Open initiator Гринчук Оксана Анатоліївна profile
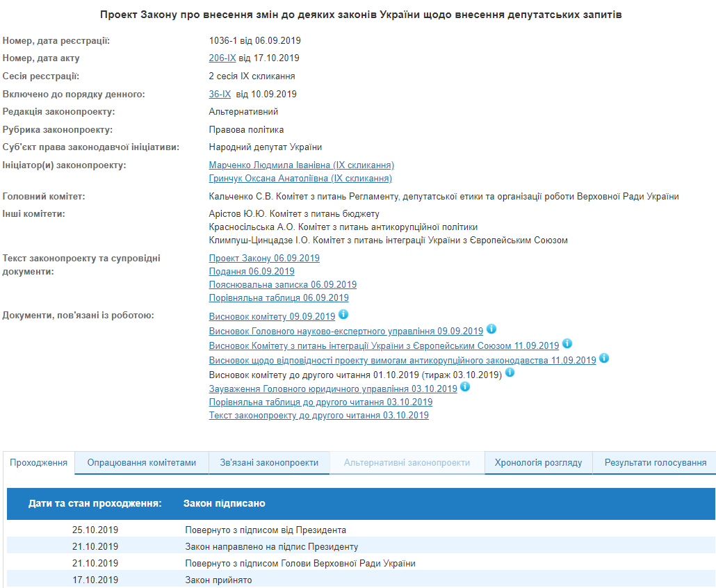 (x=300, y=178)
